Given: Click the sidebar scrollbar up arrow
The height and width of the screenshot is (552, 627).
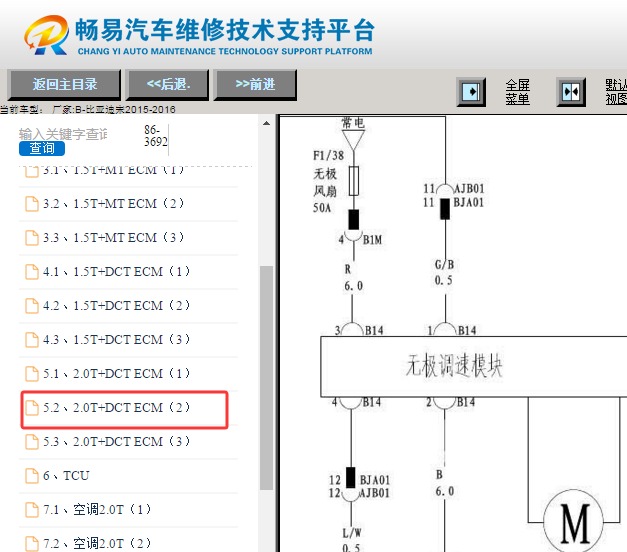Looking at the screenshot, I should [266, 123].
